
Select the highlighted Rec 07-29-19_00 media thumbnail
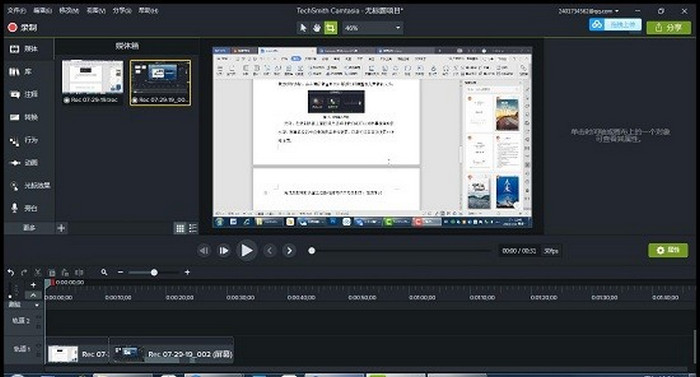160,83
